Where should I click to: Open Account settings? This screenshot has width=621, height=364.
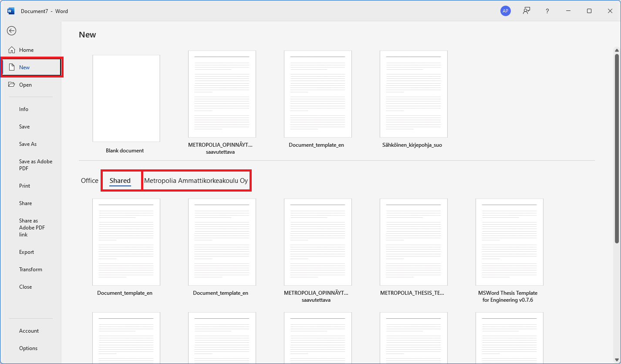(x=30, y=331)
